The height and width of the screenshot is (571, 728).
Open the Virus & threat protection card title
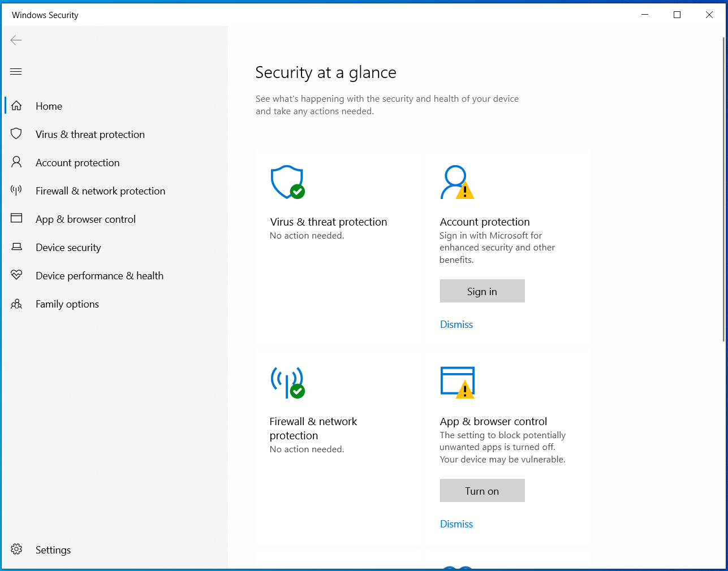point(329,222)
